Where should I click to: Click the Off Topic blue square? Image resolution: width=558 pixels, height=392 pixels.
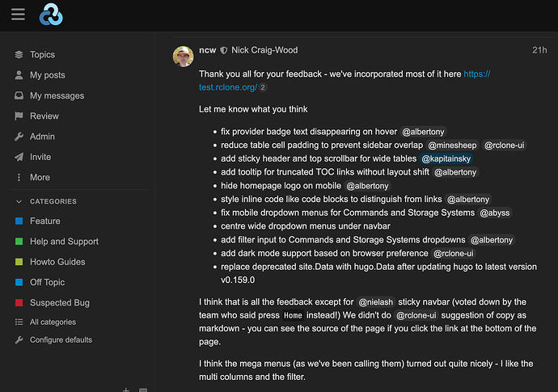19,282
